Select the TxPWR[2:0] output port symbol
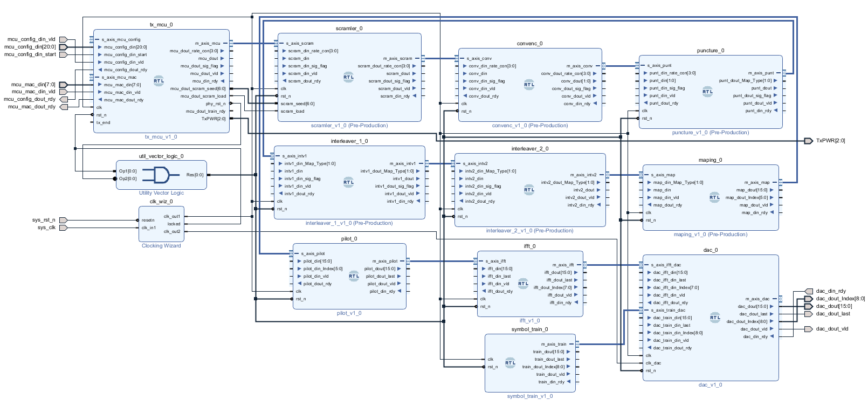This screenshot has height=413, width=868. coord(808,141)
